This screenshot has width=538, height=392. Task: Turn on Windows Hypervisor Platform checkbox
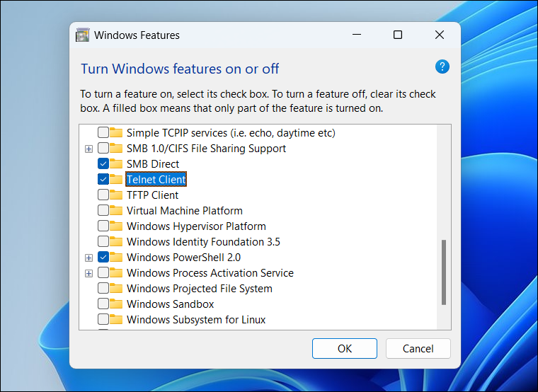(x=103, y=226)
